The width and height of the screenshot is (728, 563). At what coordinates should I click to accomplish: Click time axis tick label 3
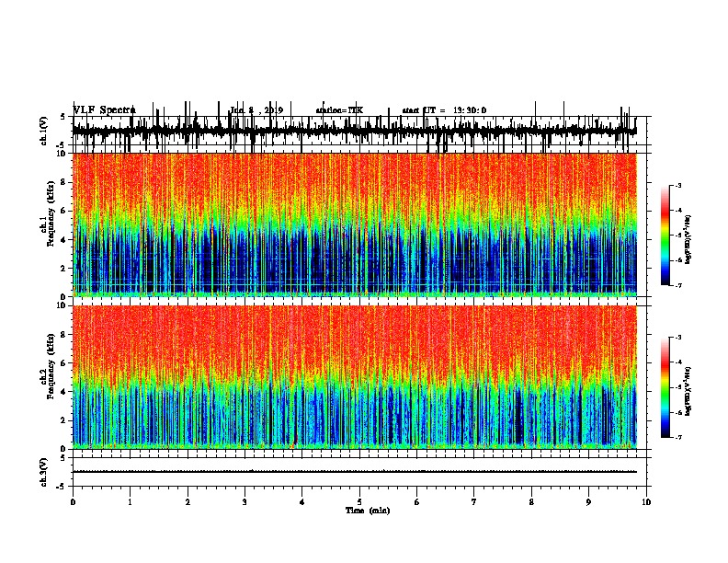point(245,502)
